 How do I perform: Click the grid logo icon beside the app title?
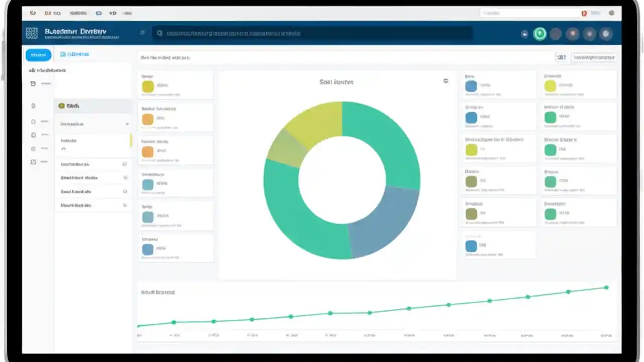point(32,33)
